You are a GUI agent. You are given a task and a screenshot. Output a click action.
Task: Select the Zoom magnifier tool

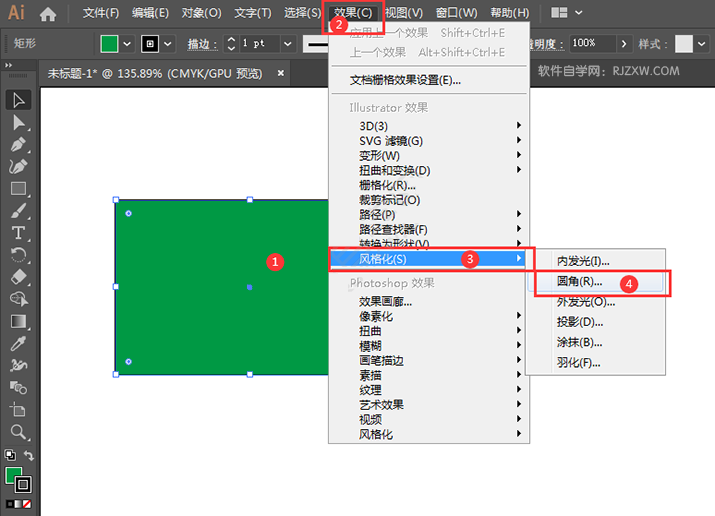[x=18, y=432]
